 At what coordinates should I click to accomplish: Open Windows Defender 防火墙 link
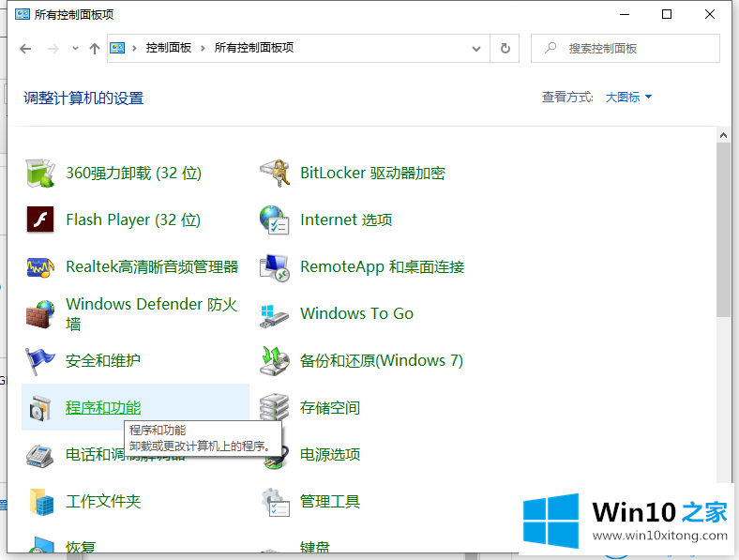[151, 314]
